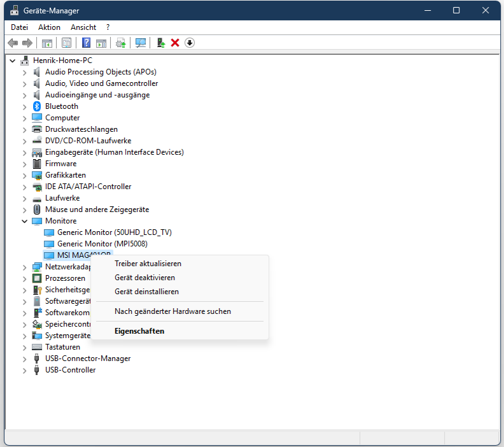Click the Grafikkarten display adapter icon
Screen dimensions: 504x447
[x=37, y=175]
